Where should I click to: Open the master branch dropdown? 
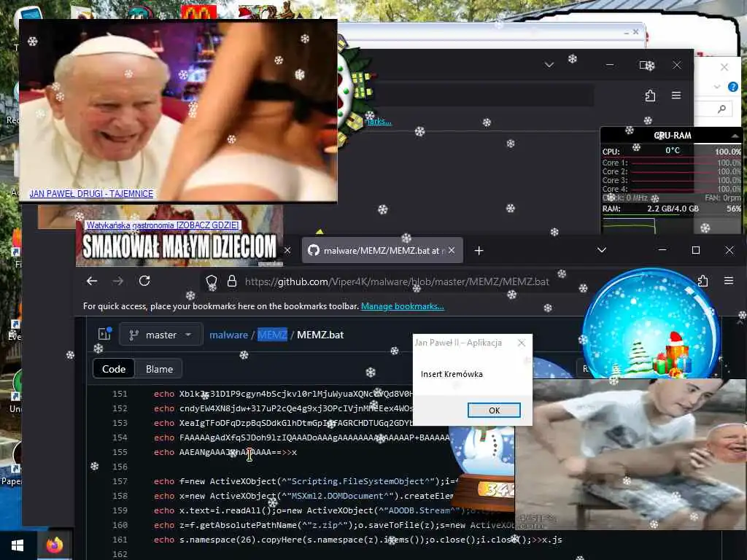[161, 335]
